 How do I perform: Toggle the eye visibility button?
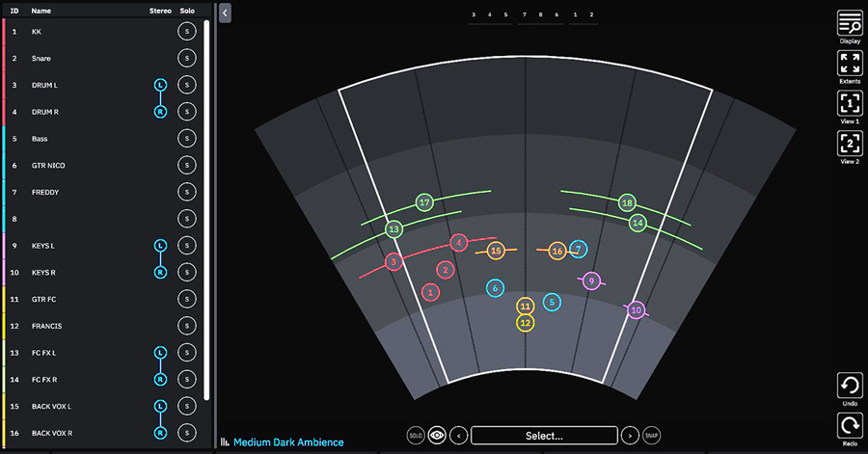(437, 436)
